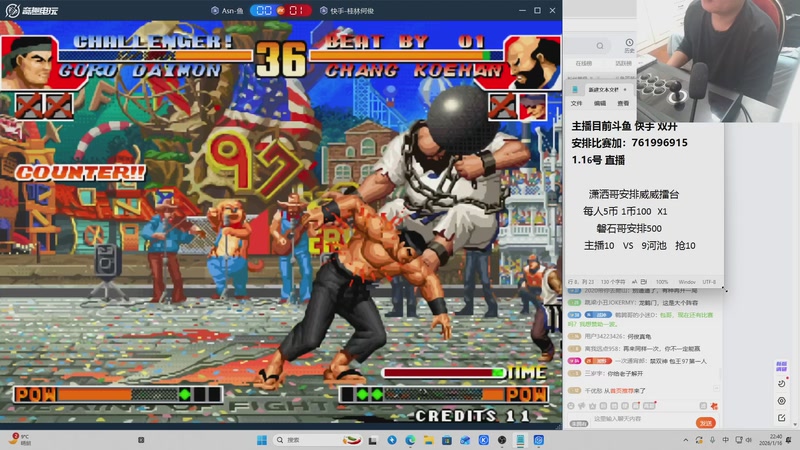The height and width of the screenshot is (450, 800).
Task: Click the blue K app icon on the taskbar
Action: click(x=484, y=440)
